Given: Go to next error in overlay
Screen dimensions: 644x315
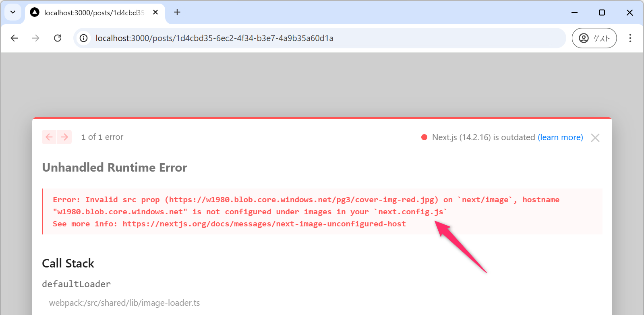Looking at the screenshot, I should pyautogui.click(x=64, y=137).
